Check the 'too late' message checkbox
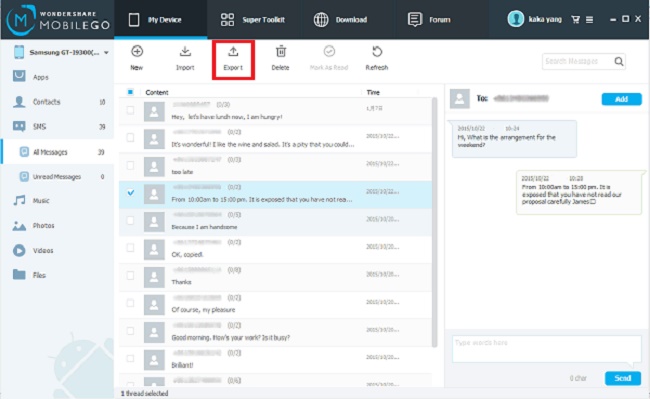 point(130,165)
